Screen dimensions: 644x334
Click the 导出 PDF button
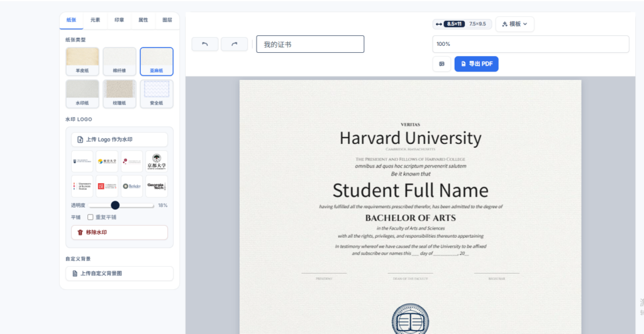(x=477, y=64)
